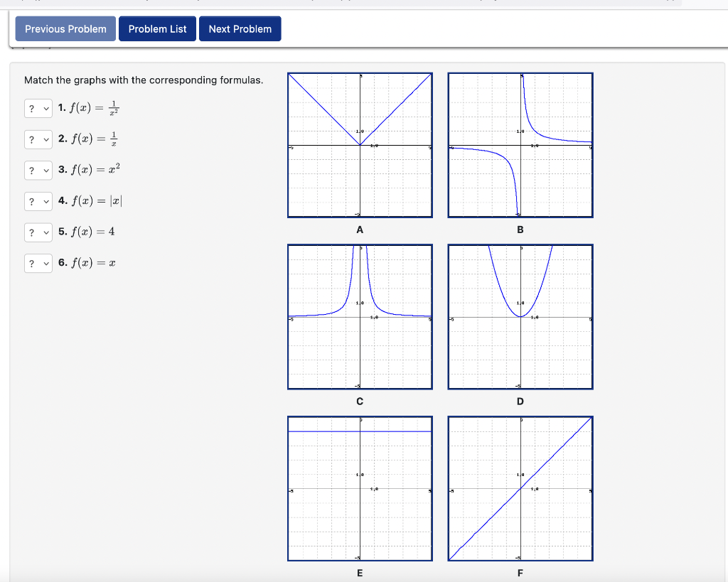This screenshot has width=728, height=582.
Task: Click the Previous Problem button
Action: (65, 28)
